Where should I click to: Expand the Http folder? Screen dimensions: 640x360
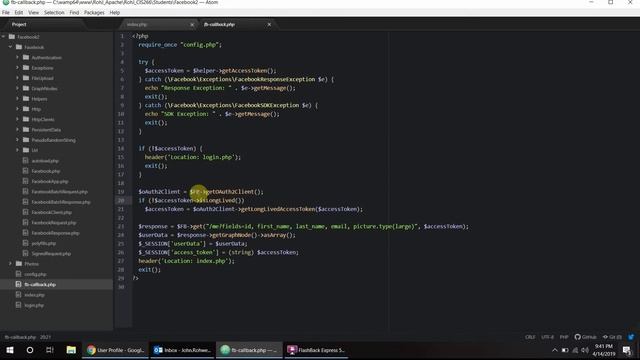18,109
